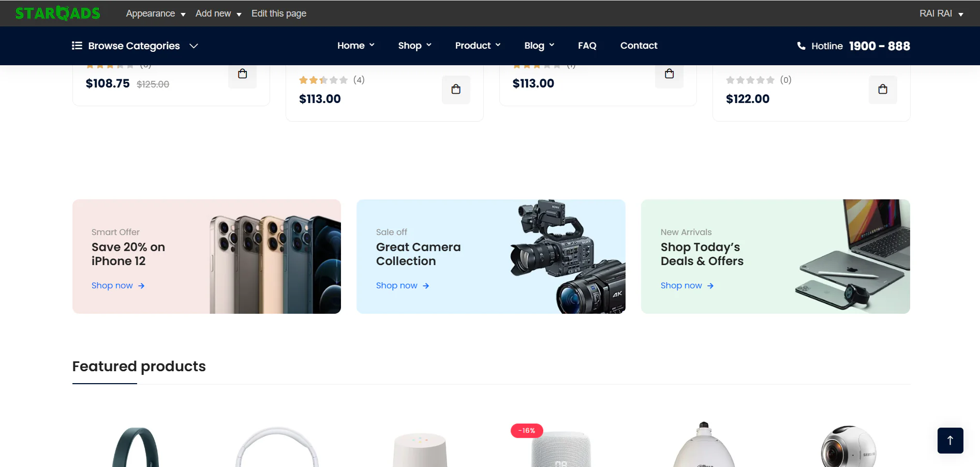Open the Blog menu

[539, 46]
